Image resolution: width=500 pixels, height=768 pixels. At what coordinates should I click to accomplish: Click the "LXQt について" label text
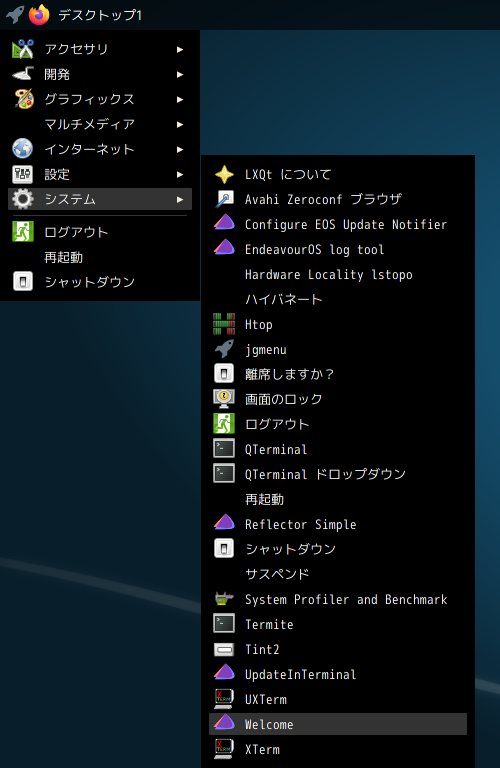288,174
